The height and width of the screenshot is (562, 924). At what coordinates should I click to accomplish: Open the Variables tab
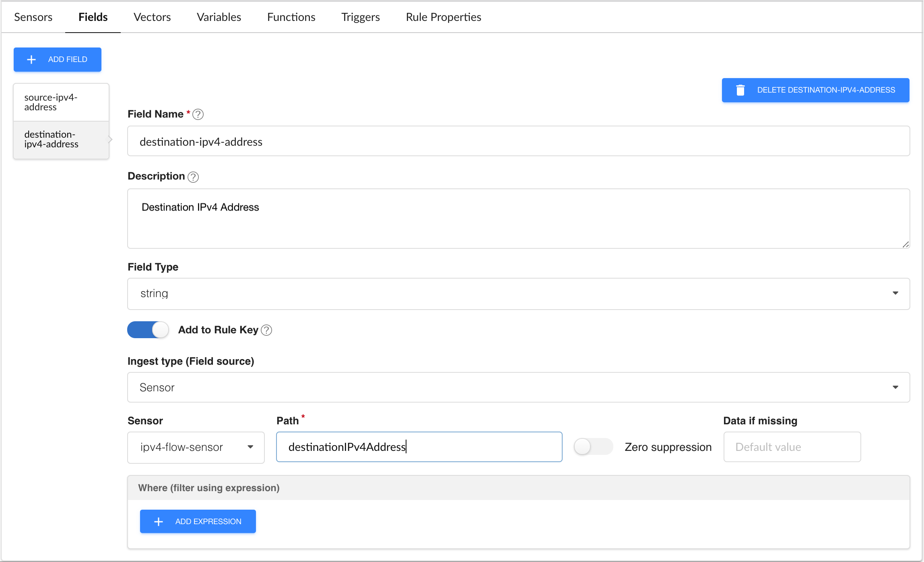(x=219, y=17)
